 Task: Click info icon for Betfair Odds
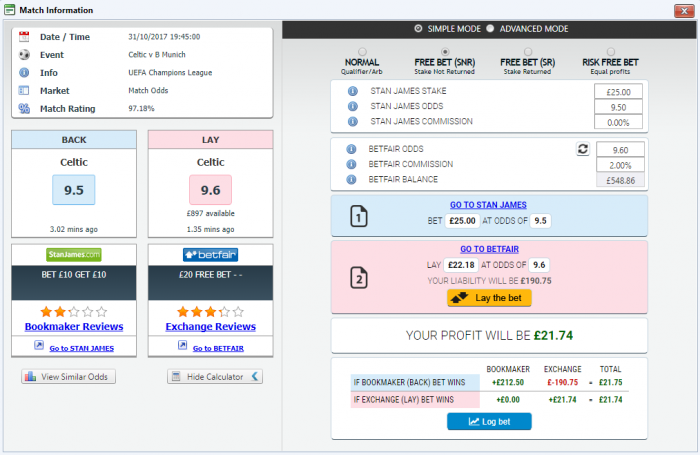351,149
